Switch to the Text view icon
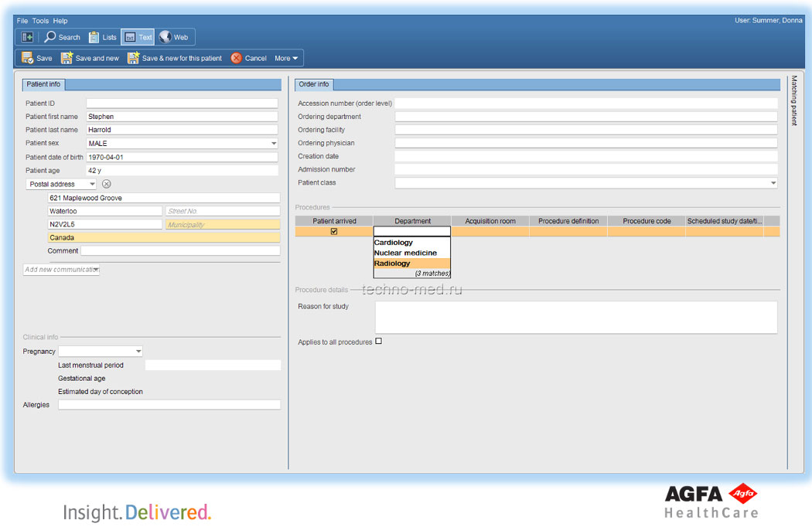The width and height of the screenshot is (812, 527). (130, 37)
